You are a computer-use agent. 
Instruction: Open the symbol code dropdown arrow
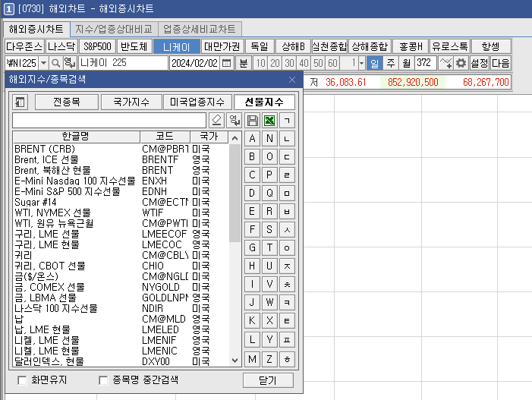point(43,63)
